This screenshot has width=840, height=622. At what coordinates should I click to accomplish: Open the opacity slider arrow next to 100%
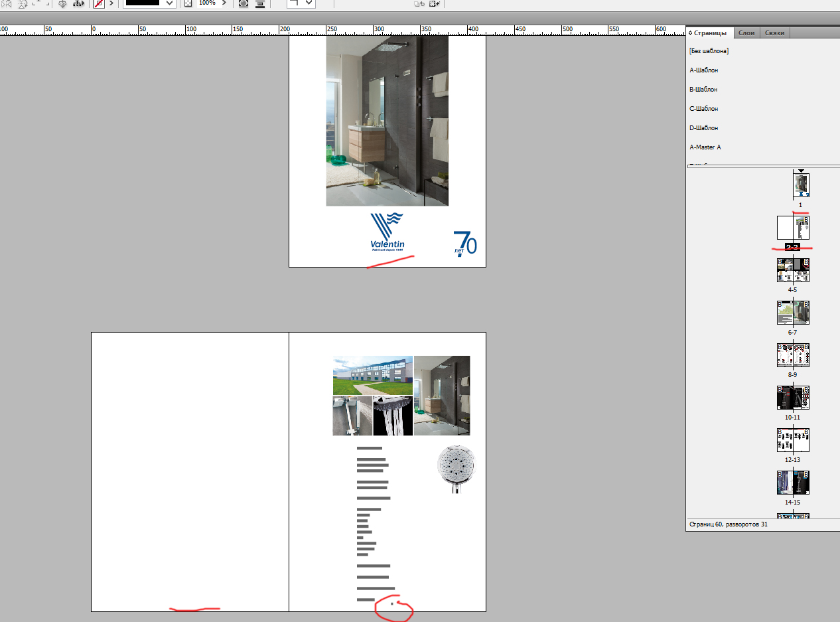click(x=224, y=3)
